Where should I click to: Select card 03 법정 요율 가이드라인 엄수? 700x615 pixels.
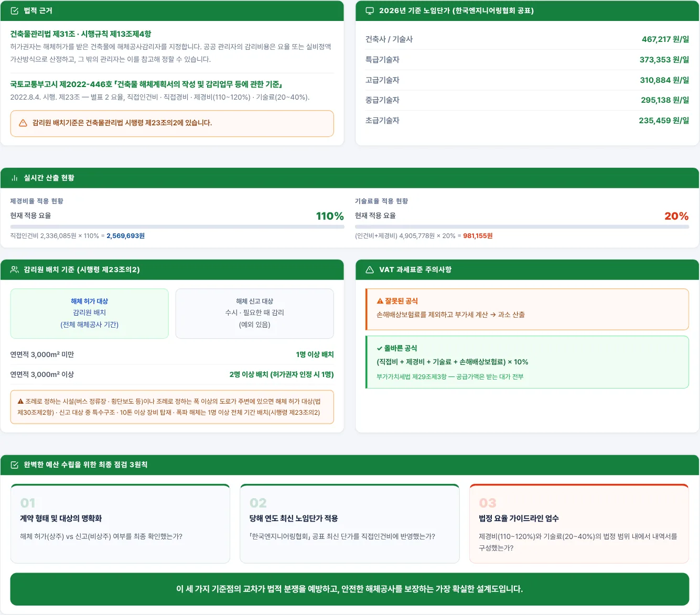pyautogui.click(x=579, y=524)
